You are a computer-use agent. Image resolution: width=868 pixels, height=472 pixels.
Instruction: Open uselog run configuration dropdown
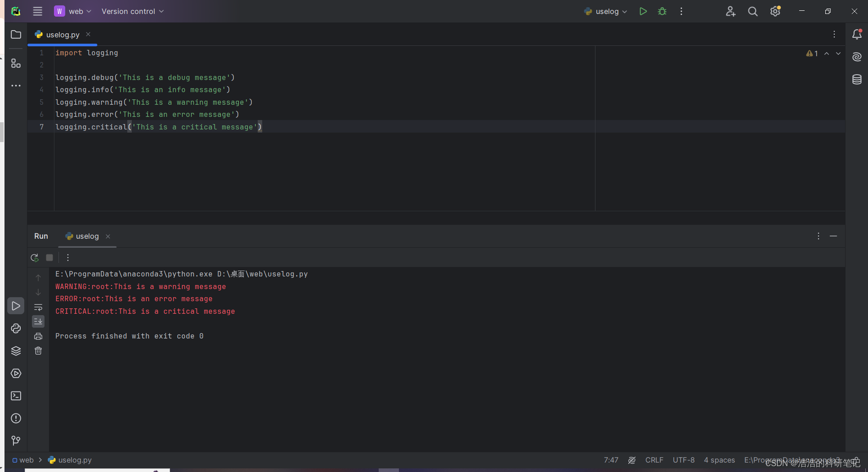click(x=606, y=11)
